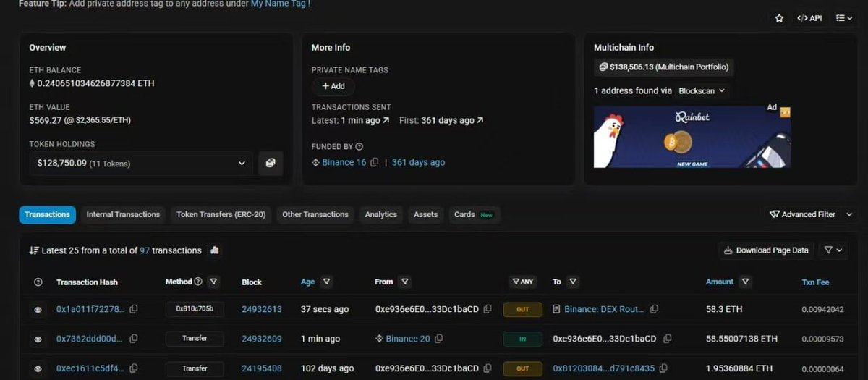Screen dimensions: 868x380
Task: Open transaction hash 0xec1611c5df4
Action: [x=90, y=368]
